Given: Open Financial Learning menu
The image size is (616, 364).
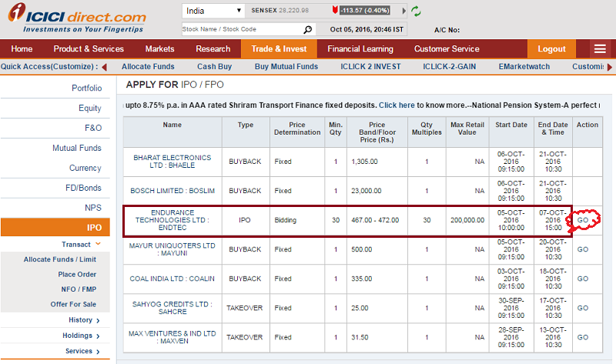Looking at the screenshot, I should (360, 48).
